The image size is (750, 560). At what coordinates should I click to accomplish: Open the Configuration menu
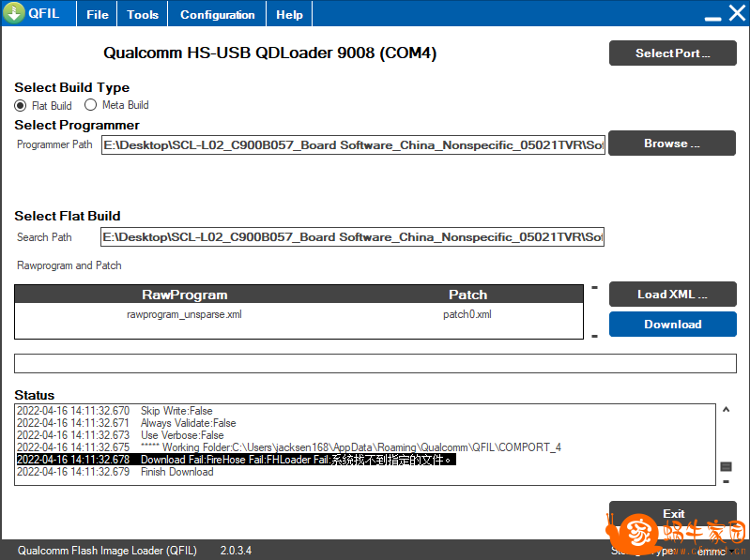[x=217, y=14]
